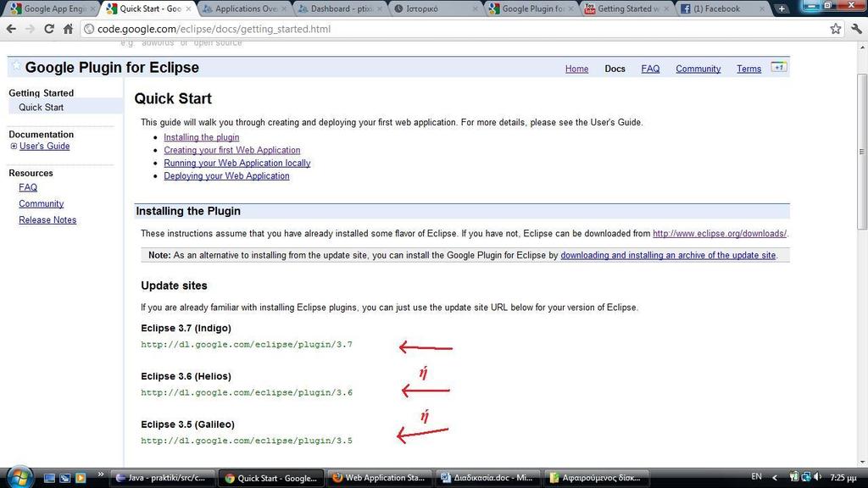Follow Deploying your Web Application link
The image size is (868, 488).
[226, 176]
